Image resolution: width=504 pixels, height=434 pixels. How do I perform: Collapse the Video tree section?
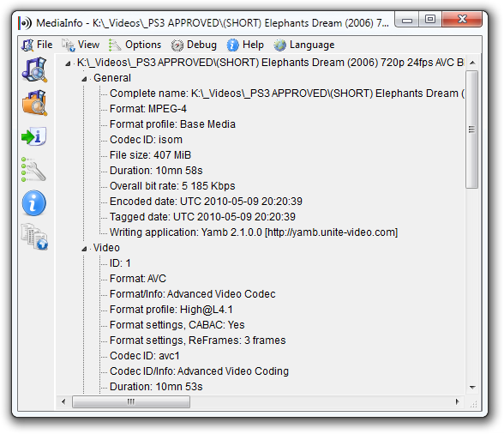click(x=84, y=249)
